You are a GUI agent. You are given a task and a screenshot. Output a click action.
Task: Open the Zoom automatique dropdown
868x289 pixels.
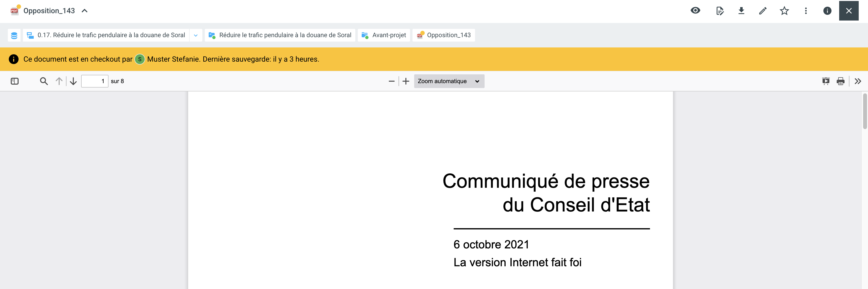449,81
